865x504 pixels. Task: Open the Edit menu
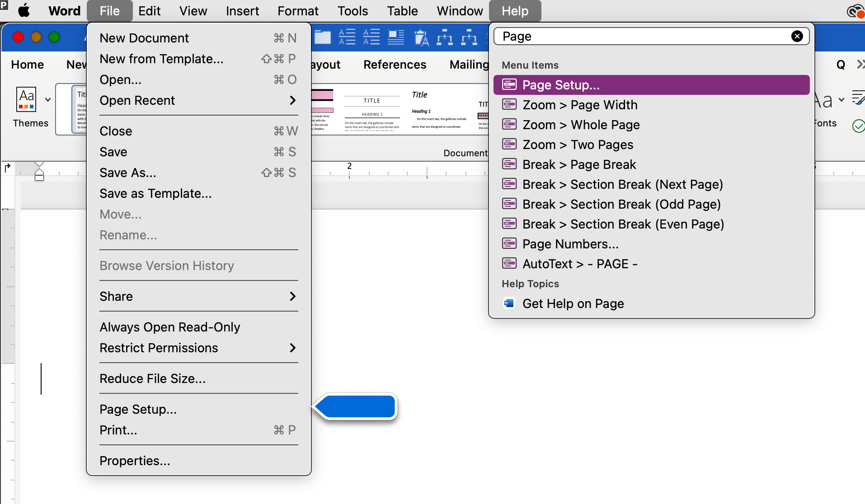point(149,11)
